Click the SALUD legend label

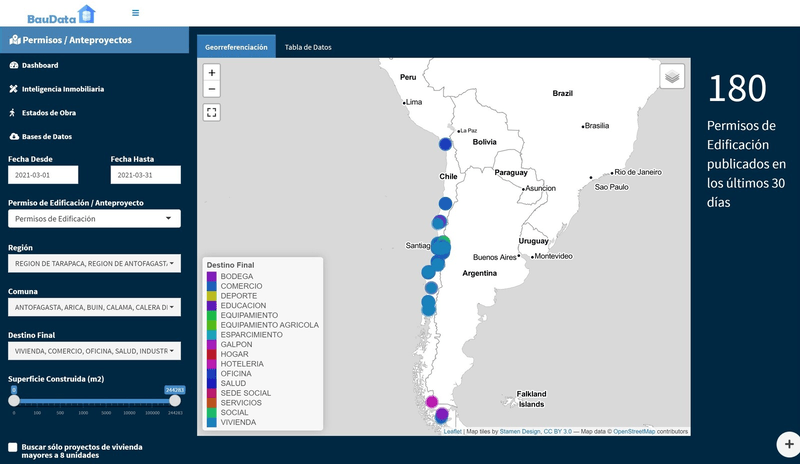click(x=233, y=383)
